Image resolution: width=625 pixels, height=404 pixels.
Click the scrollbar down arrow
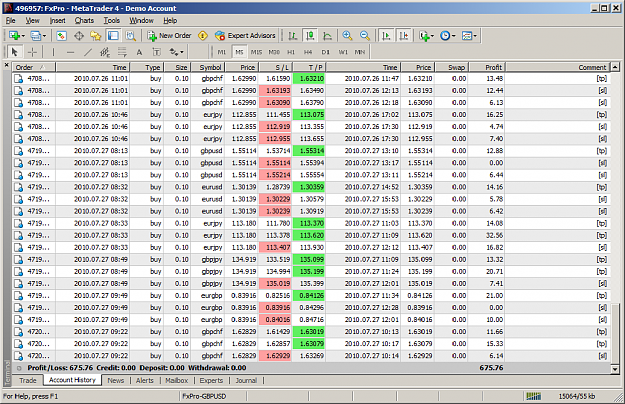(615, 369)
